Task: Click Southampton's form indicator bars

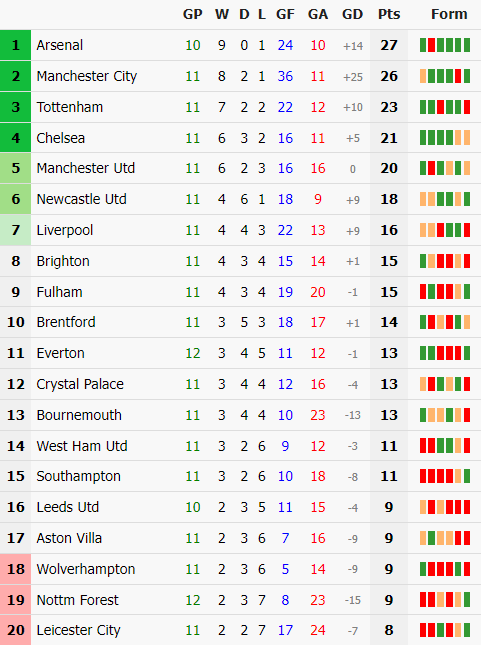Action: [x=445, y=476]
